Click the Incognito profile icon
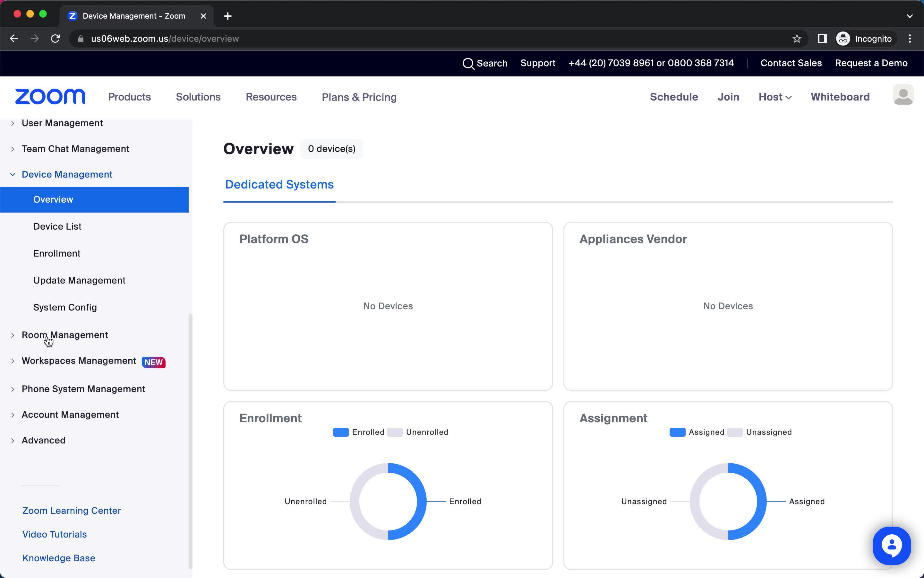Image resolution: width=924 pixels, height=578 pixels. [x=843, y=39]
